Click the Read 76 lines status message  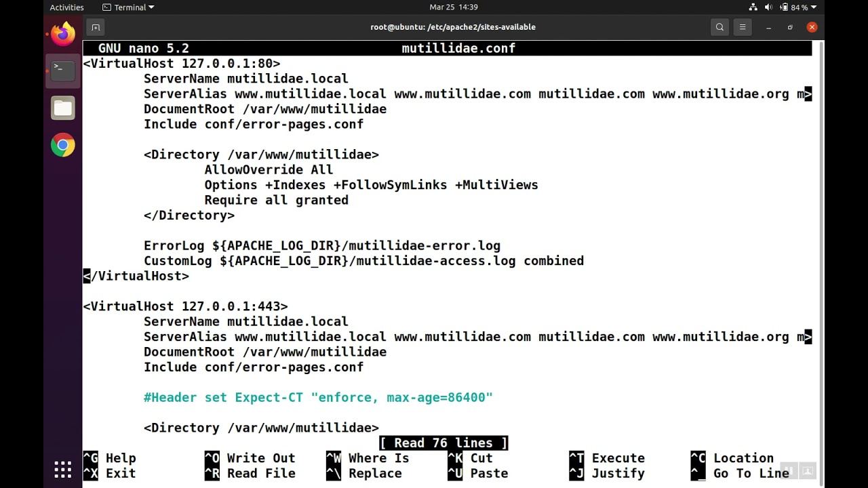[x=443, y=443]
